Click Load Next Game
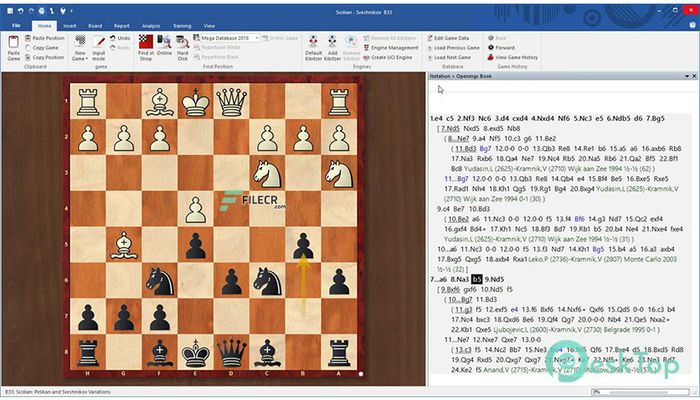 tap(449, 57)
